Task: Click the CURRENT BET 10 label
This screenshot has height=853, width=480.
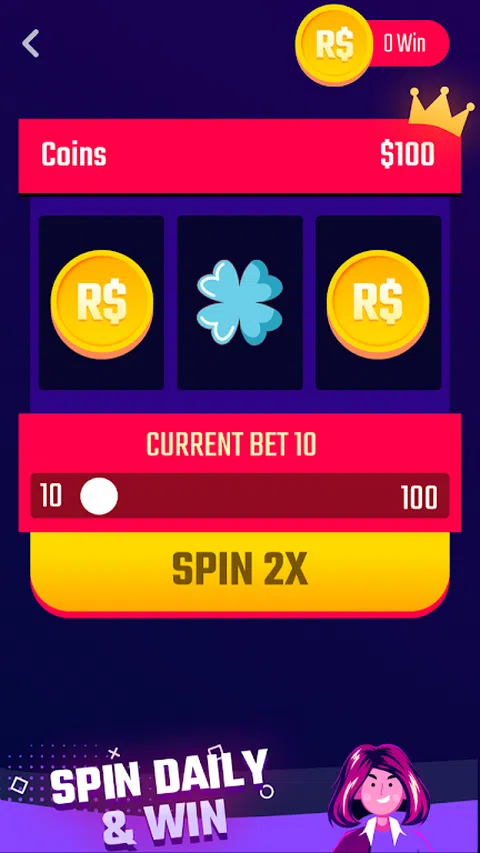Action: coord(231,444)
